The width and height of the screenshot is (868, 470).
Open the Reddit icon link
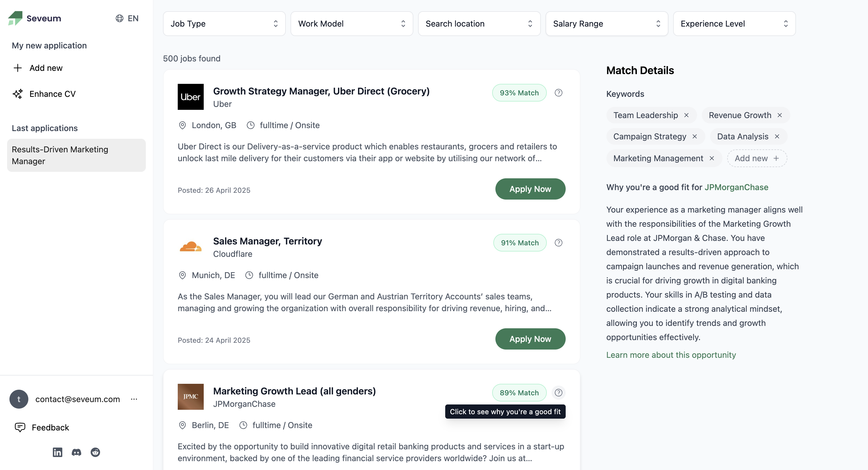click(95, 452)
